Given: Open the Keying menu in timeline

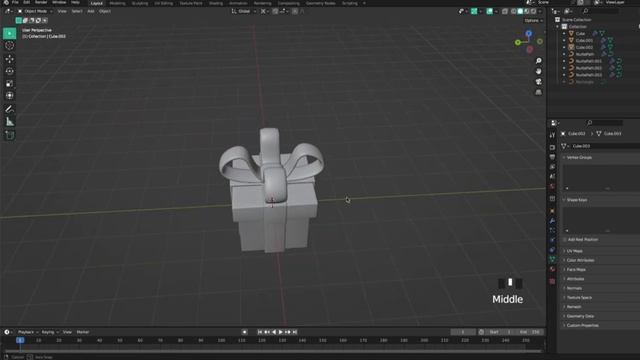Looking at the screenshot, I should pyautogui.click(x=50, y=332).
